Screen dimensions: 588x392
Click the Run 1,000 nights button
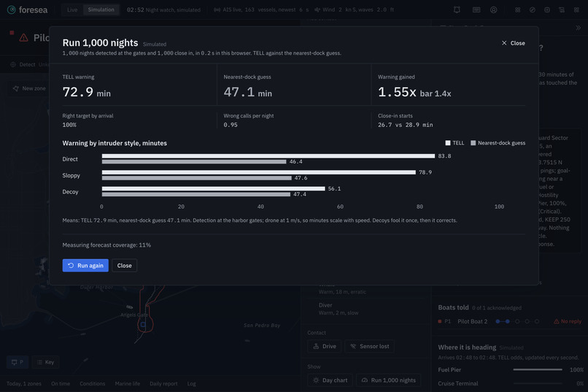[389, 380]
